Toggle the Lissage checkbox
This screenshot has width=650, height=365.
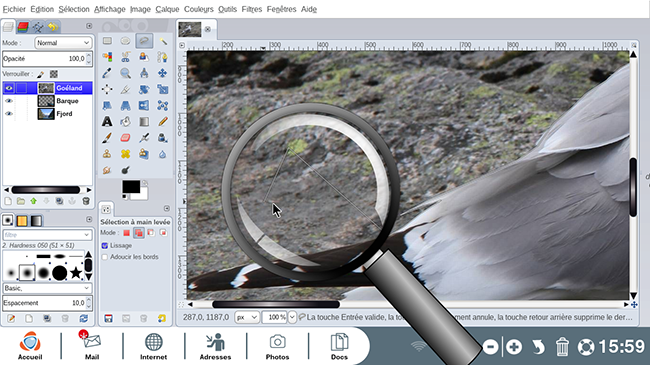(x=105, y=246)
